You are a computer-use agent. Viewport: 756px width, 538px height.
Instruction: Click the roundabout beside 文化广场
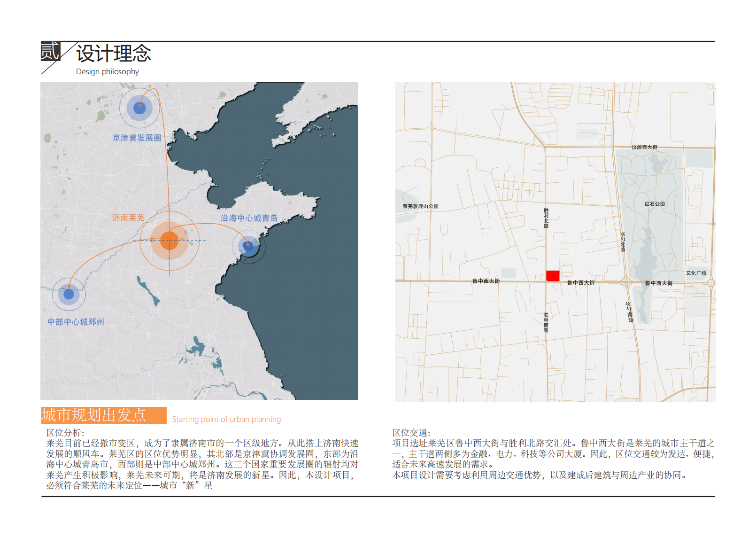711,283
